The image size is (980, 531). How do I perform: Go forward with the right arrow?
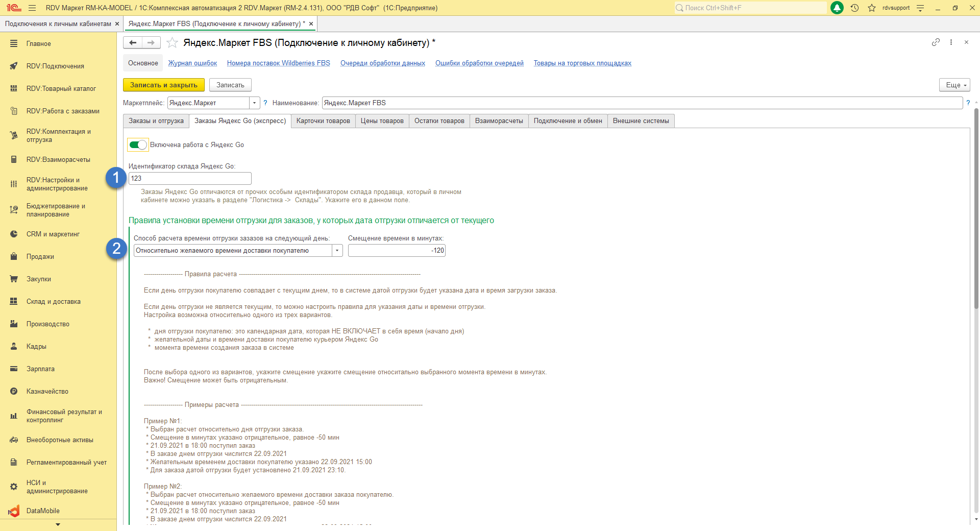pos(151,43)
